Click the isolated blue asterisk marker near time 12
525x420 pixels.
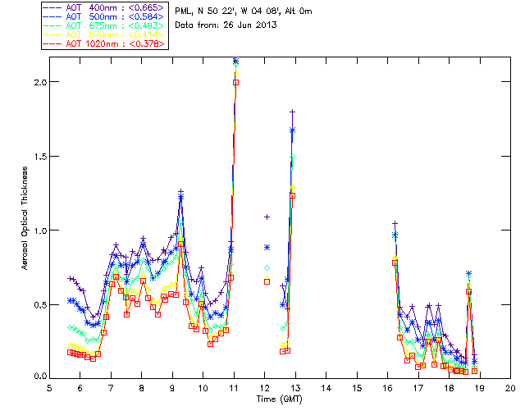(x=267, y=248)
